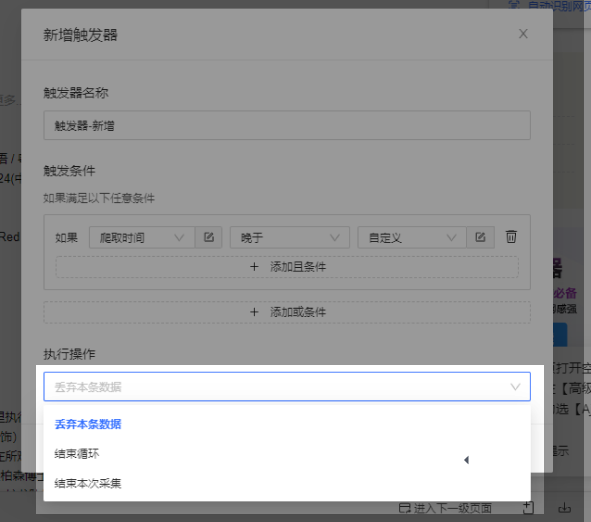Click the 触发器名称 input field

(x=287, y=125)
